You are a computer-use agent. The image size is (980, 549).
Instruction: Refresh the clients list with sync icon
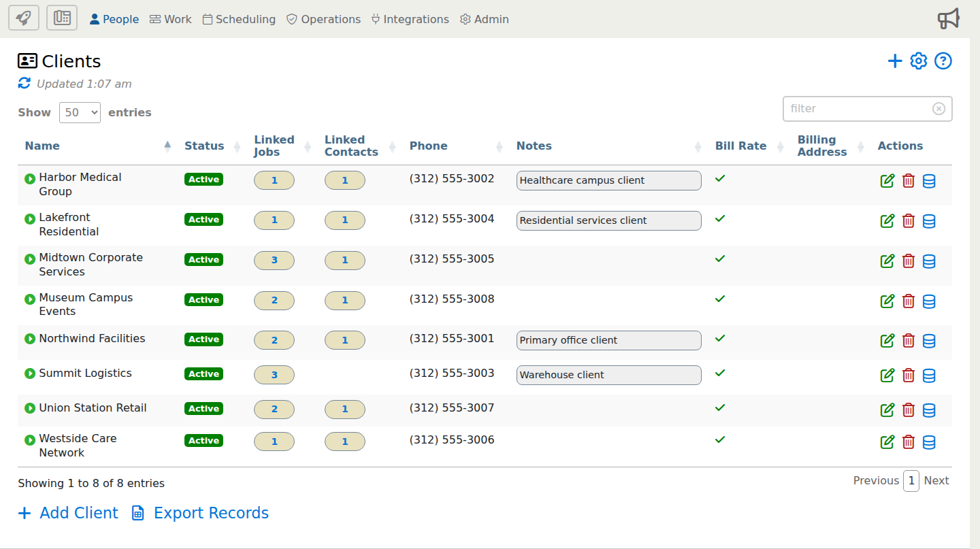(x=24, y=83)
